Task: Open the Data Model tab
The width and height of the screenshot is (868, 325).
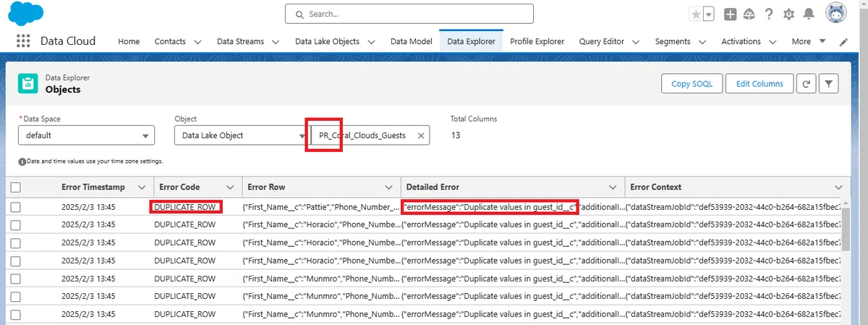Action: [411, 41]
